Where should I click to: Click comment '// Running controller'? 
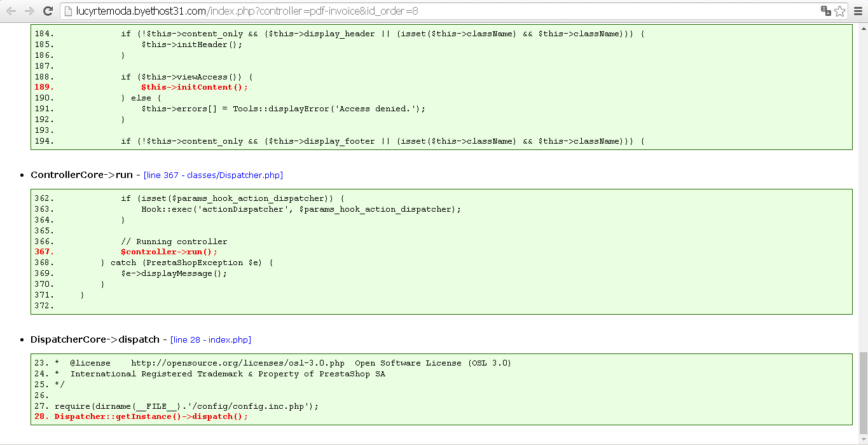174,242
